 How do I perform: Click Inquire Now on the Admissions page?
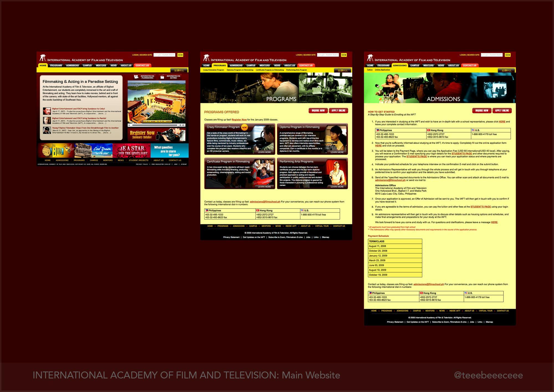click(x=482, y=111)
